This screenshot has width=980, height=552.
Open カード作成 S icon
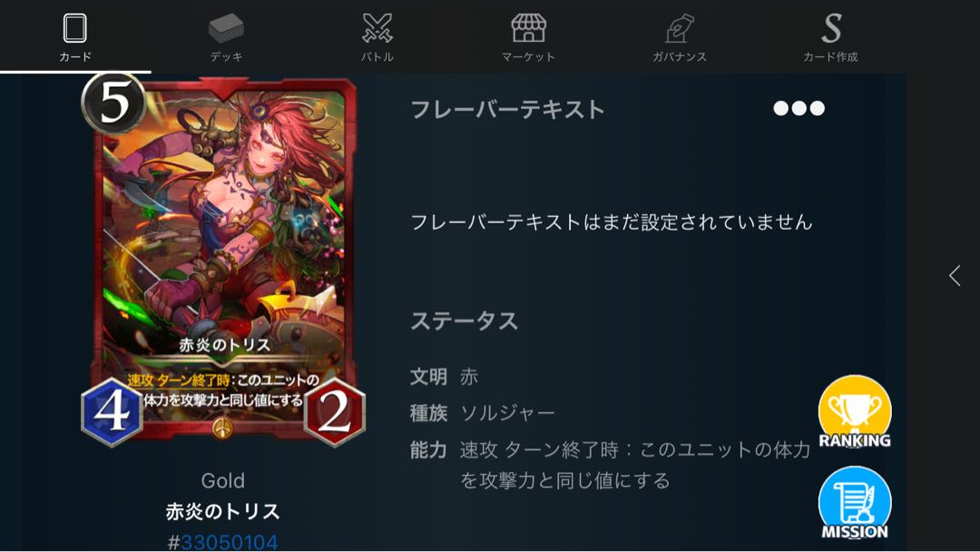830,28
